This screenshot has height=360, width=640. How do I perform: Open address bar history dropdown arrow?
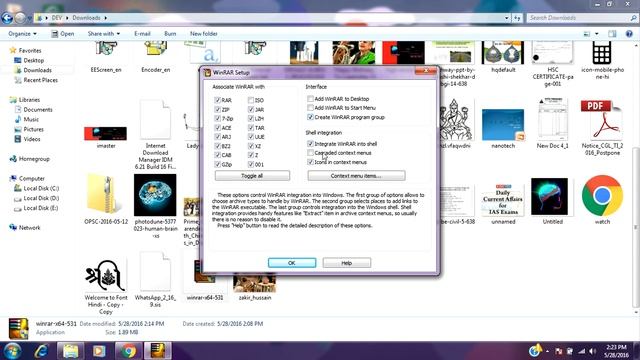coord(507,18)
